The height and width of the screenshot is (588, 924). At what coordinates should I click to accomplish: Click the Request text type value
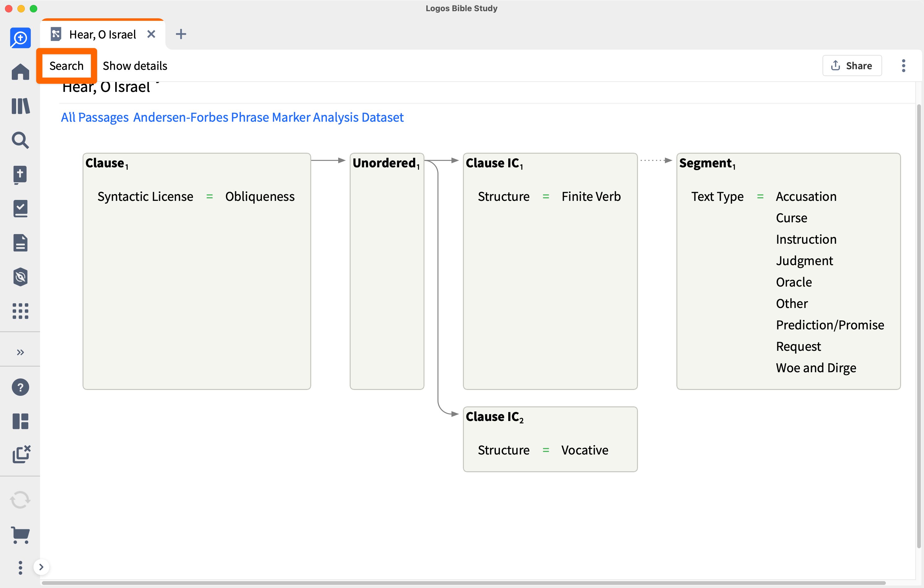[798, 346]
